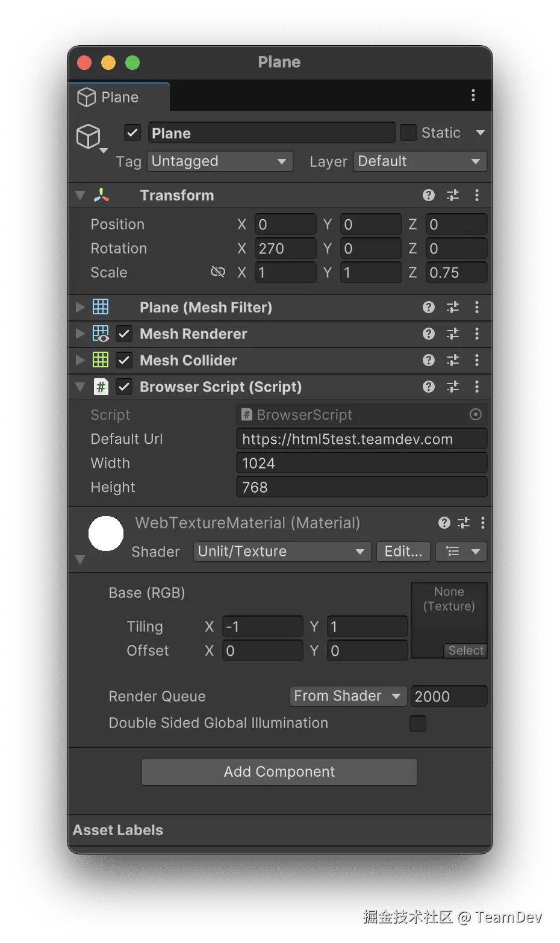
Task: Open the Layer dropdown showing Default
Action: (420, 161)
